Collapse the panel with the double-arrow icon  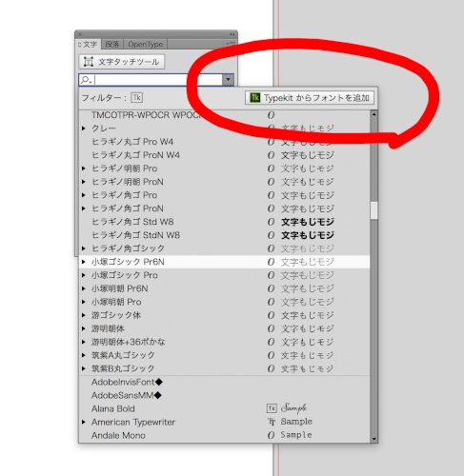click(x=232, y=34)
